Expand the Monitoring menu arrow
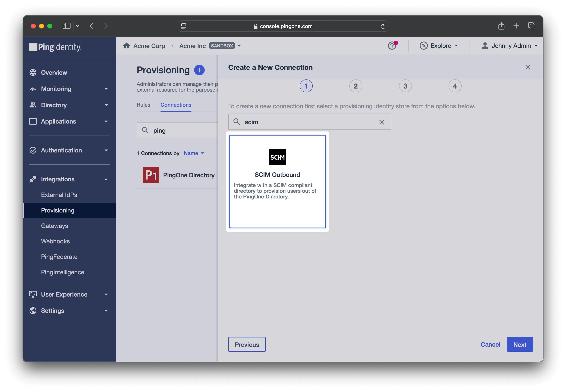This screenshot has width=566, height=392. coord(106,89)
